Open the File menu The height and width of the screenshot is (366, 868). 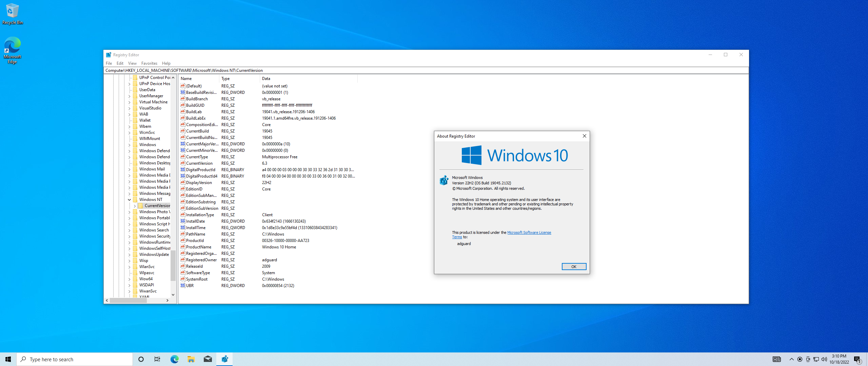coord(109,63)
